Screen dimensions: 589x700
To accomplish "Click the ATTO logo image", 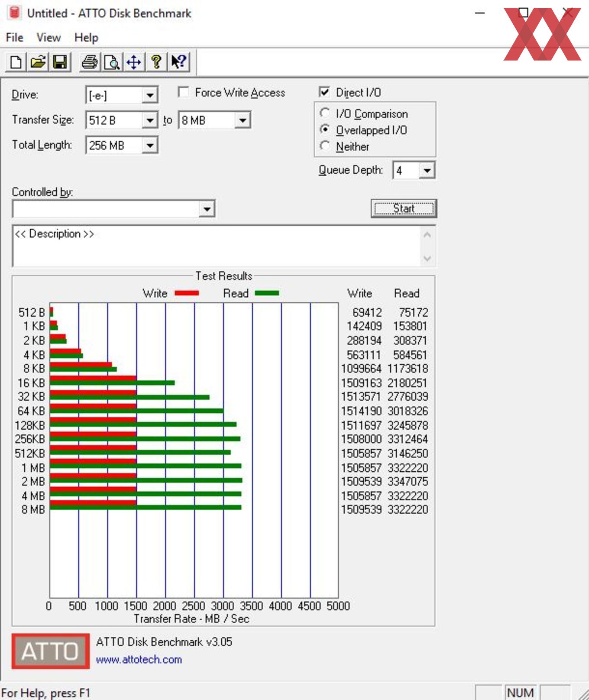I will click(x=51, y=651).
